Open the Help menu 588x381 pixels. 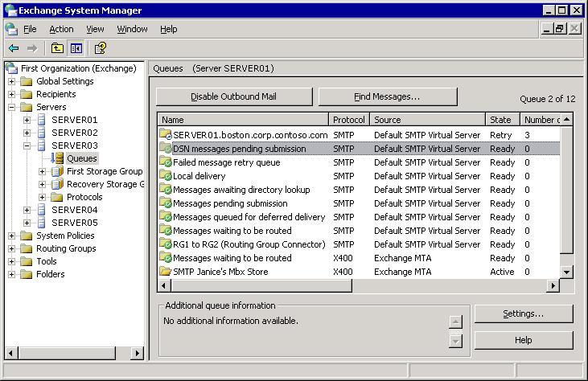tap(169, 29)
